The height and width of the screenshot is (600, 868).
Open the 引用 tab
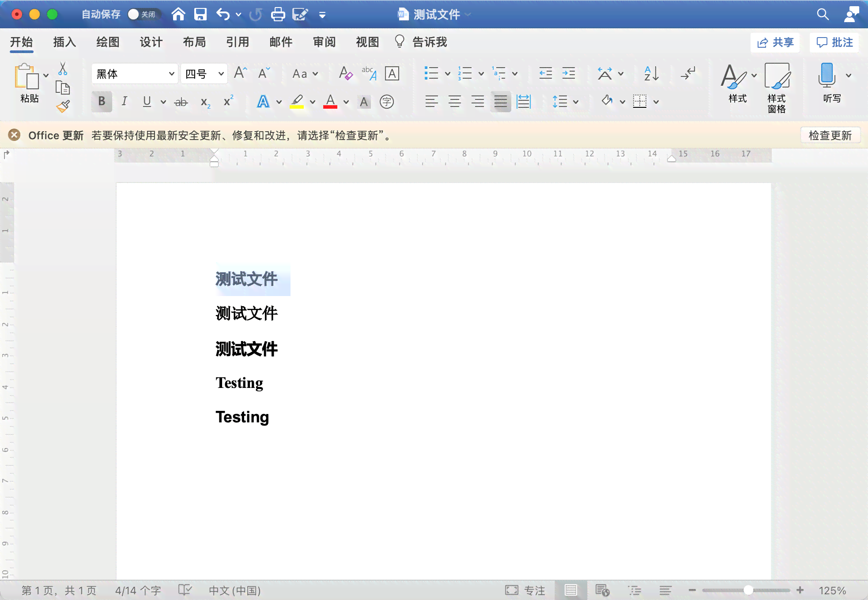tap(238, 42)
